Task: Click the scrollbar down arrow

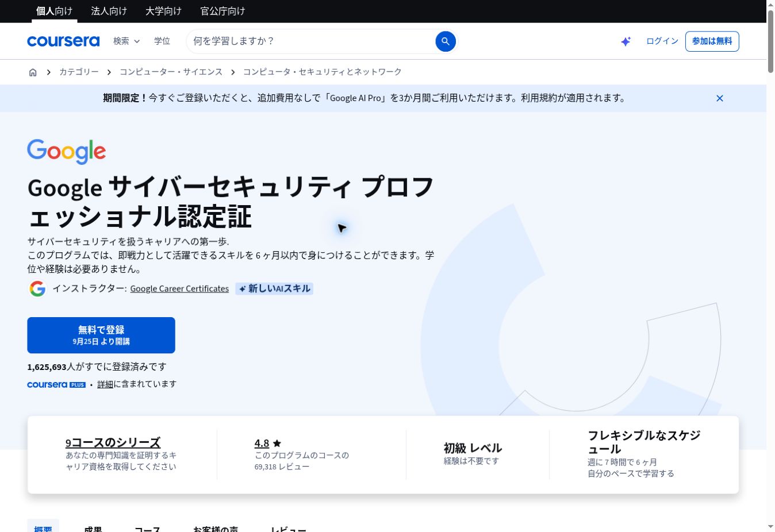Action: pos(770,527)
